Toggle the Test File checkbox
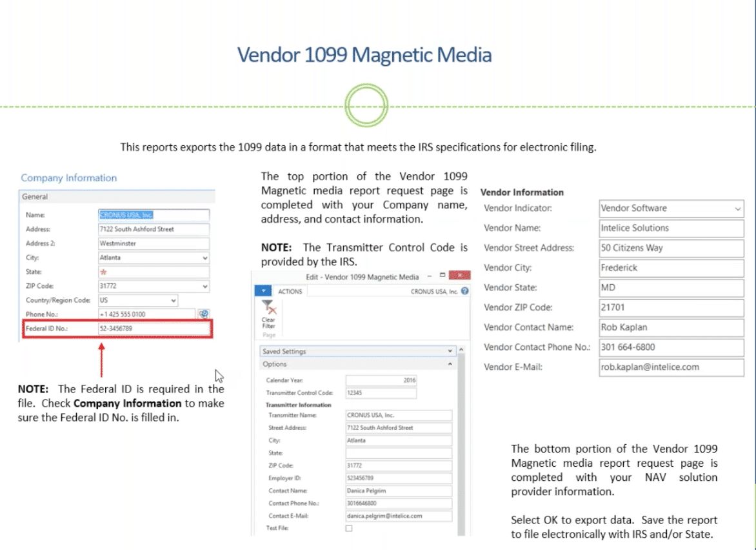 pos(348,528)
